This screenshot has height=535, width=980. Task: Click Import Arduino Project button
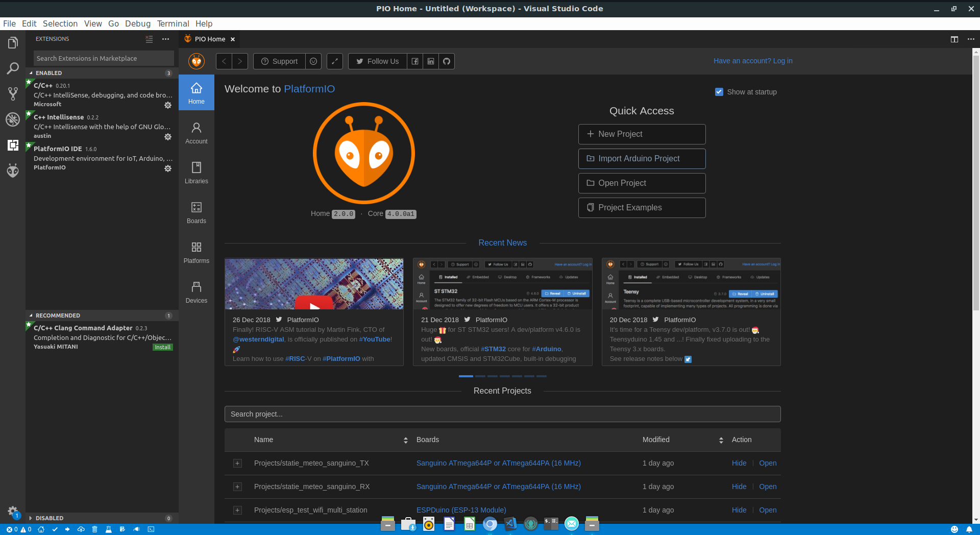pos(642,159)
